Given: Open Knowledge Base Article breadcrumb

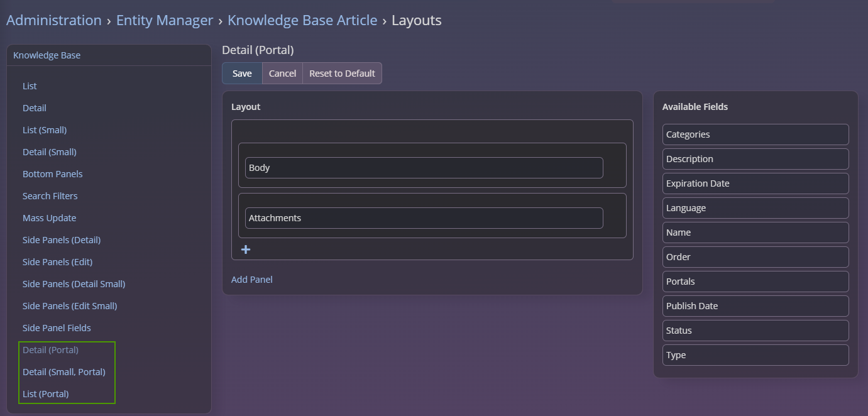Looking at the screenshot, I should click(x=302, y=20).
